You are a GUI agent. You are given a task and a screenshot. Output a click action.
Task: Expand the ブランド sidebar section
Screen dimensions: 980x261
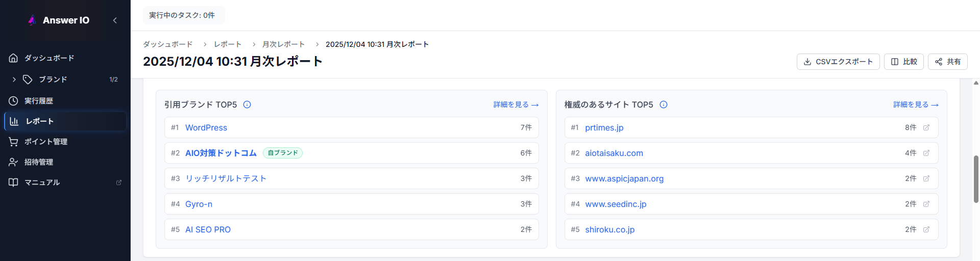pyautogui.click(x=14, y=80)
